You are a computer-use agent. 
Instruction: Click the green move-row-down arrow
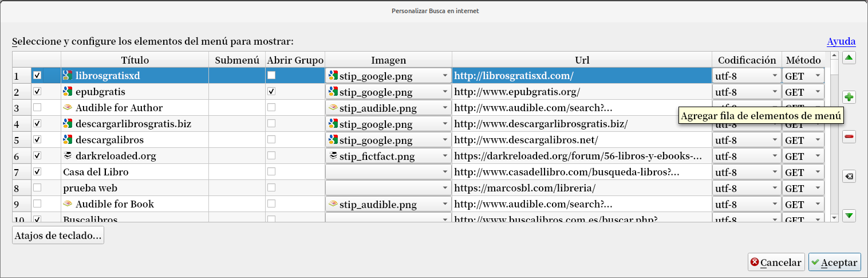[x=849, y=216]
